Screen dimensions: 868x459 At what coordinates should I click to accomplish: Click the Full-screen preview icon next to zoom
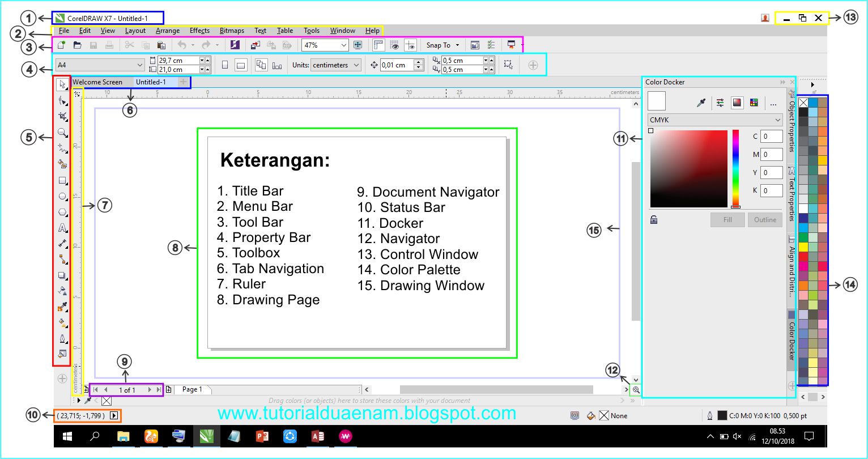(358, 45)
